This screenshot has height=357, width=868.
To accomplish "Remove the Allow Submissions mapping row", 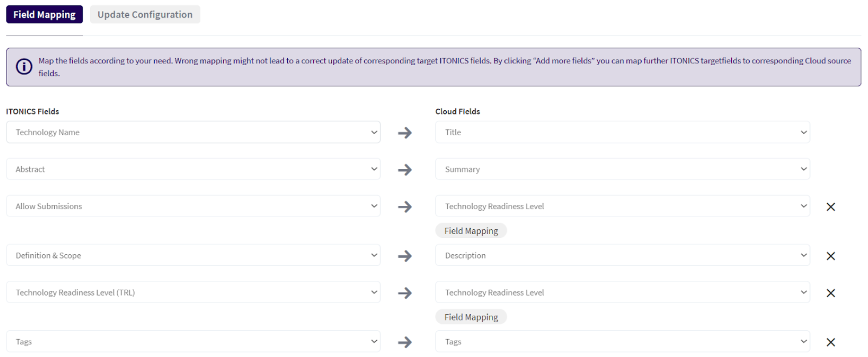I will click(x=830, y=206).
